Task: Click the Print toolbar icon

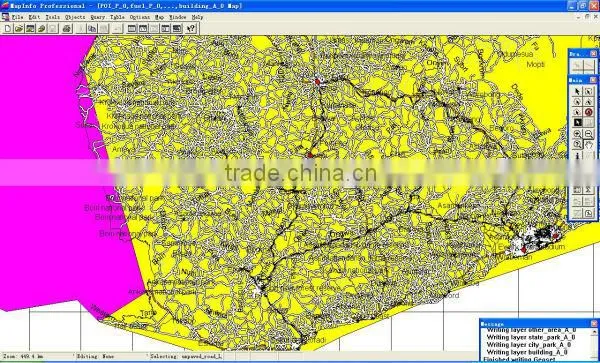Action: (67, 28)
